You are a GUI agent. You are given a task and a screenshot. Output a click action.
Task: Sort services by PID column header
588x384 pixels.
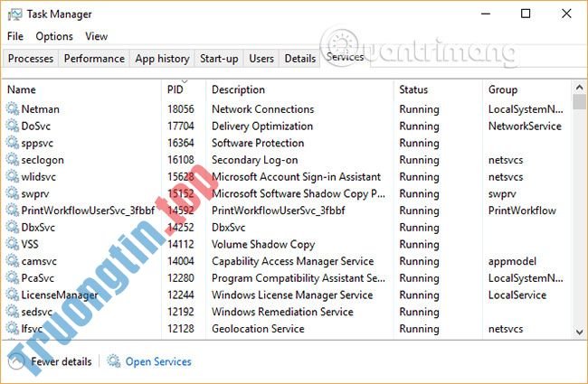(x=175, y=89)
